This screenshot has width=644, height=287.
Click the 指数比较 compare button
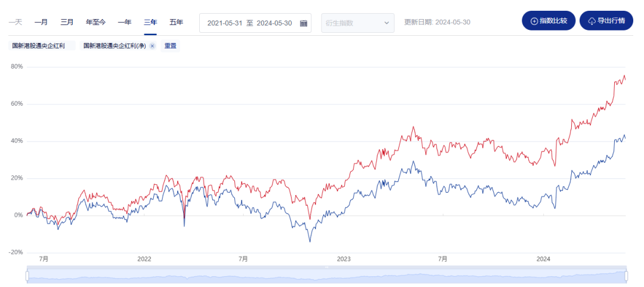[549, 21]
